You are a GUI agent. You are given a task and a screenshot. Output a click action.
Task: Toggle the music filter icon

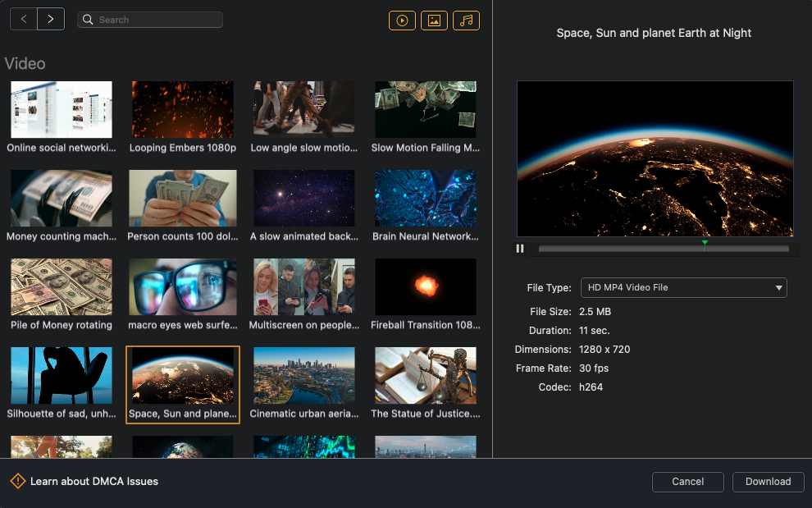466,21
